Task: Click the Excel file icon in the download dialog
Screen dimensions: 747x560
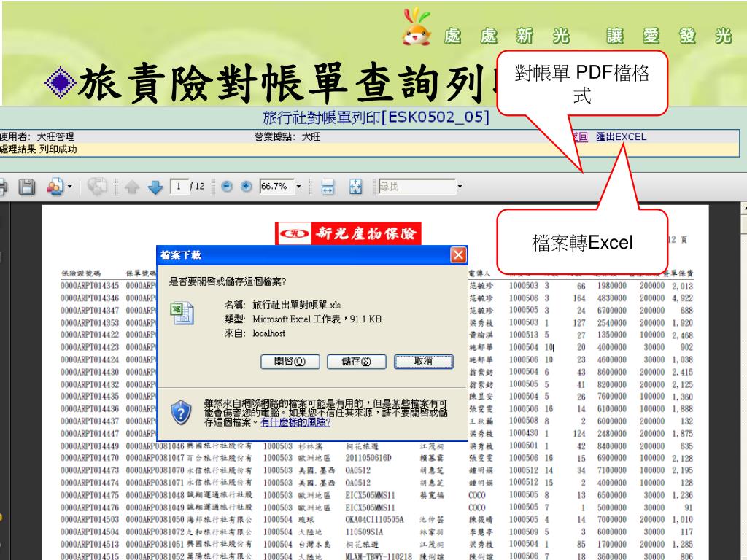Action: point(182,314)
